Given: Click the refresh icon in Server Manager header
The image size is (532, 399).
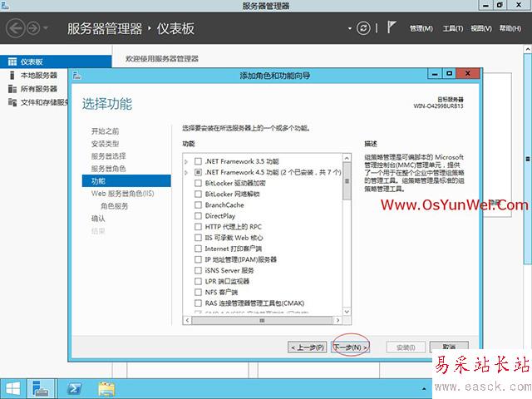Looking at the screenshot, I should coord(363,28).
